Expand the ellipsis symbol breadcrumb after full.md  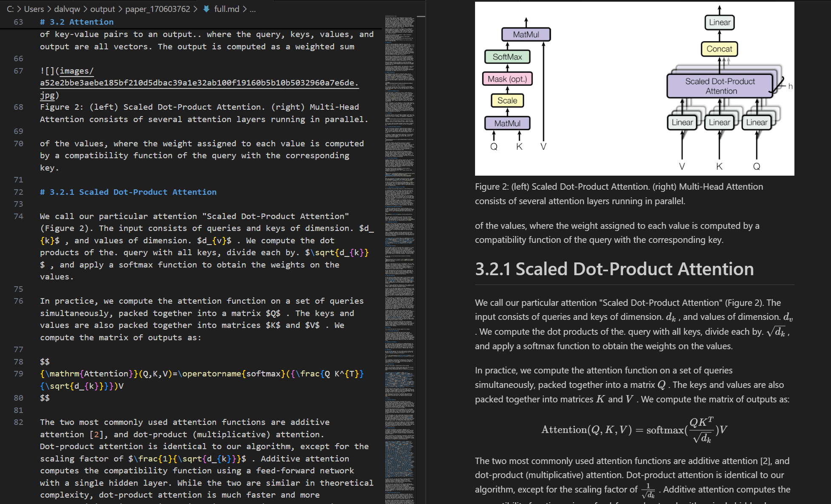point(252,9)
